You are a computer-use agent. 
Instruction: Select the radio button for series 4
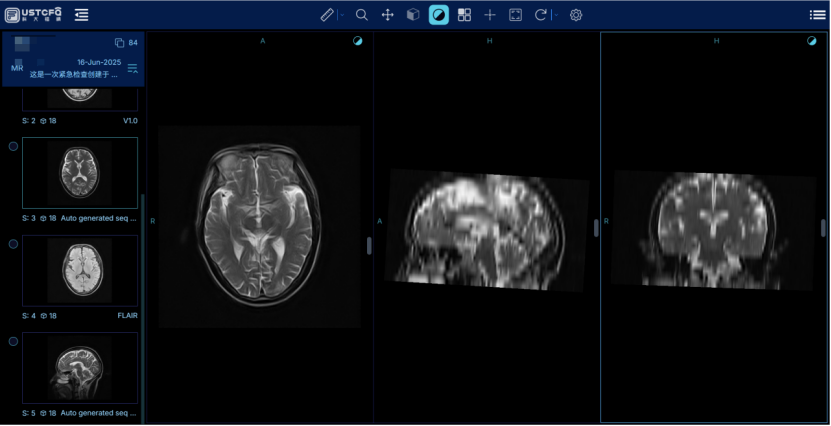pos(13,243)
